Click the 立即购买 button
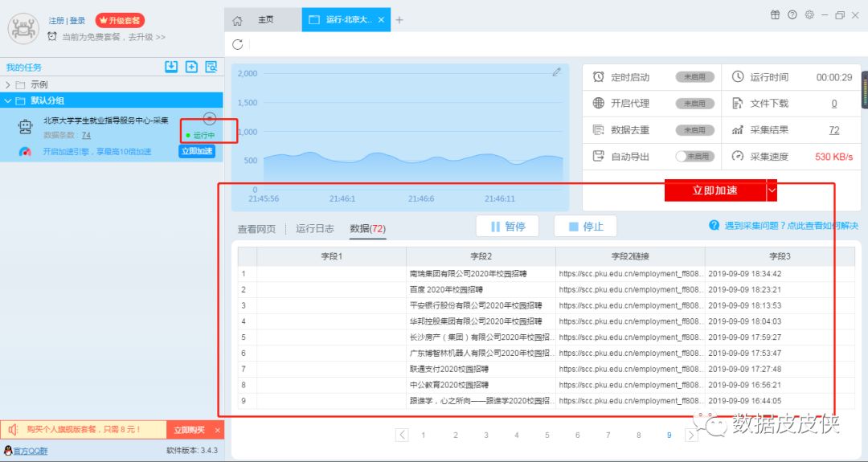868x462 pixels. pyautogui.click(x=190, y=430)
